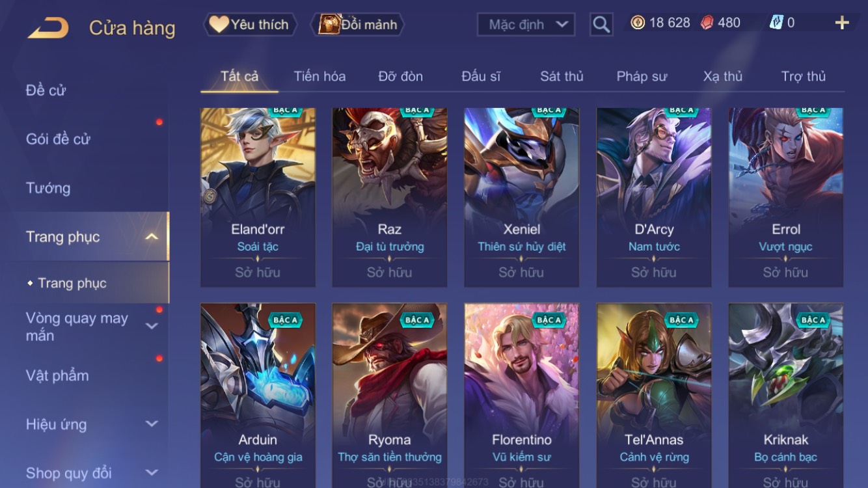868x488 pixels.
Task: Expand the Hiệu ứng section
Action: tap(152, 424)
